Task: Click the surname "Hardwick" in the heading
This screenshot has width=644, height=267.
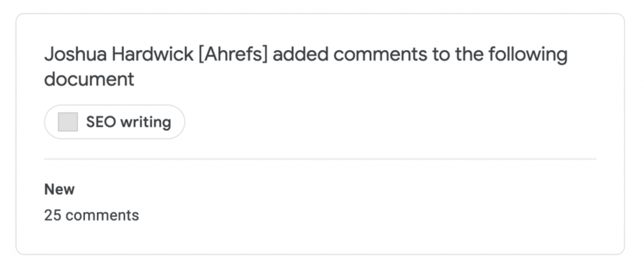Action: click(x=153, y=54)
